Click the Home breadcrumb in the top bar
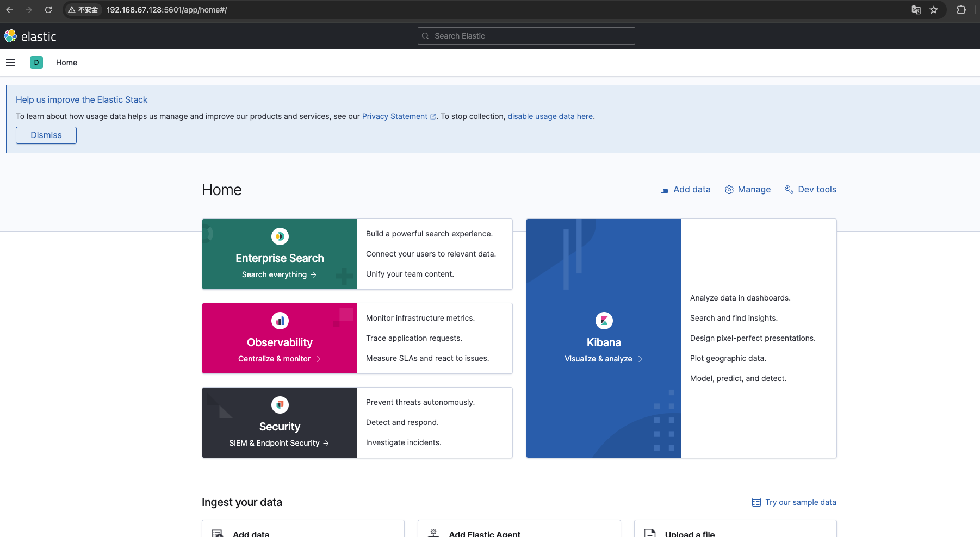 (x=66, y=63)
